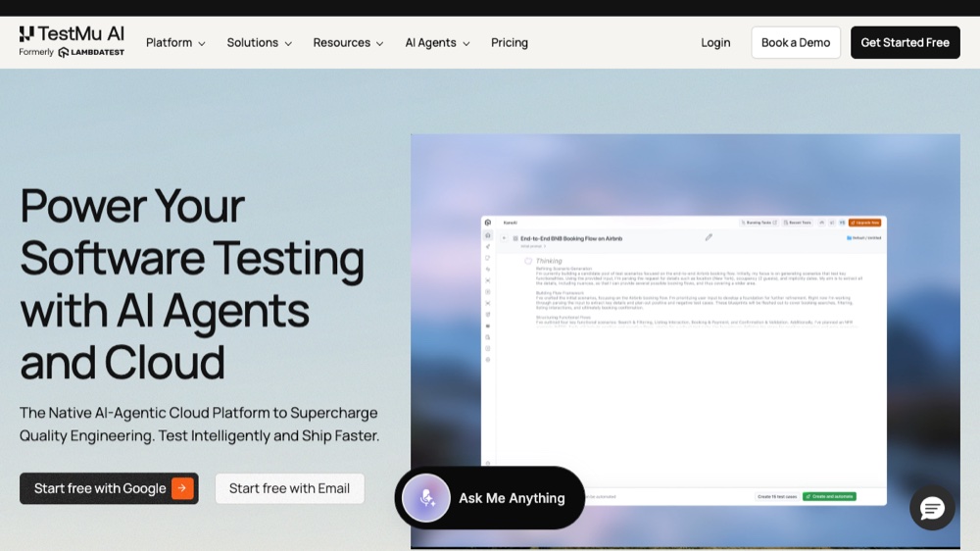The width and height of the screenshot is (980, 551).
Task: Click the pencil edit icon beside booking flow title
Action: 709,237
